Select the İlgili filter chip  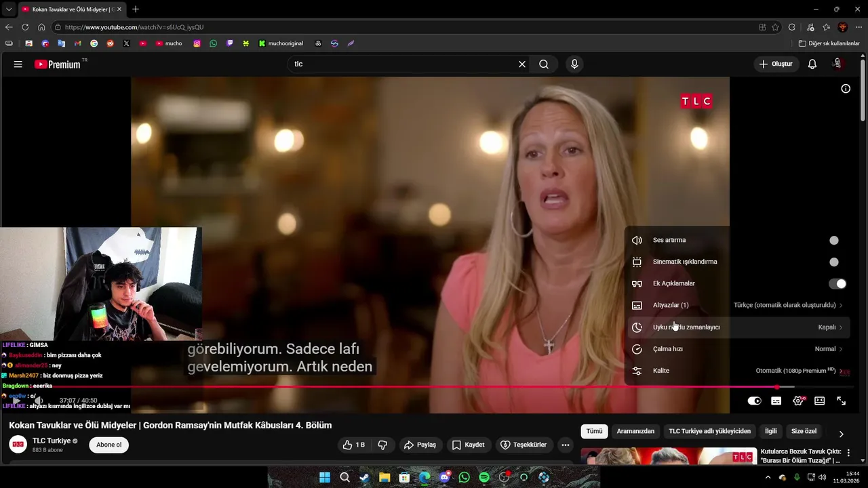pos(771,431)
